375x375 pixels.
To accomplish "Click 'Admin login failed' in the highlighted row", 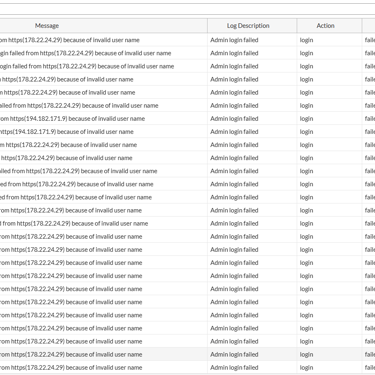I will point(234,354).
